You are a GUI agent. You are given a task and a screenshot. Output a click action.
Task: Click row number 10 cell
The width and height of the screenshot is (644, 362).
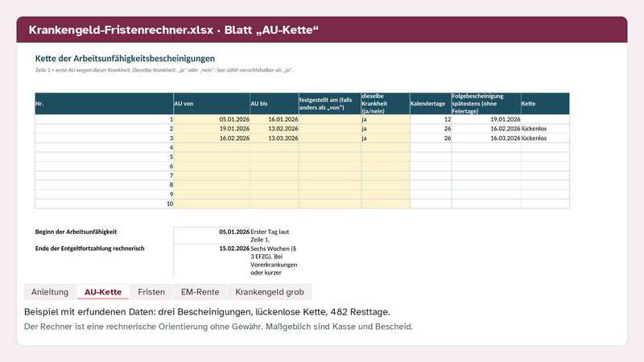click(105, 204)
